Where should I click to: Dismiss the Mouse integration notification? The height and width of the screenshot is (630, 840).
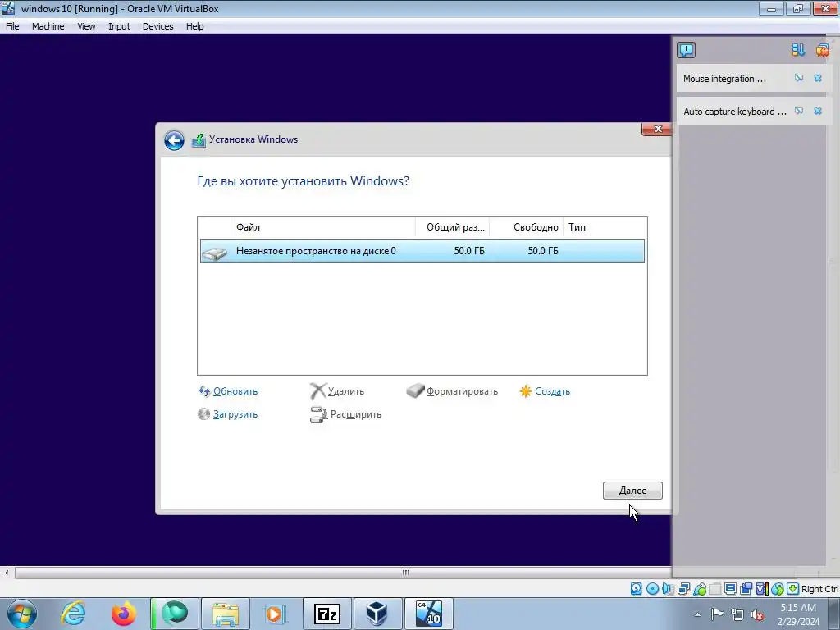click(x=818, y=78)
